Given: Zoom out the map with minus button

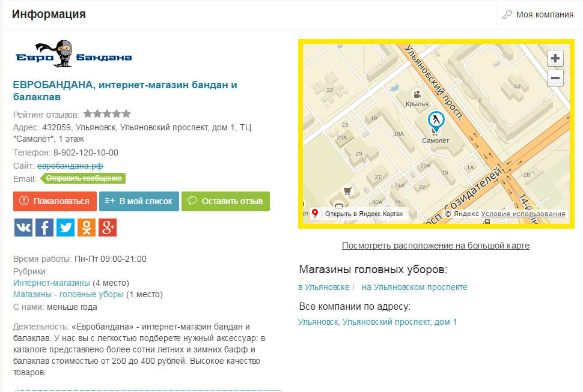Looking at the screenshot, I should 555,78.
